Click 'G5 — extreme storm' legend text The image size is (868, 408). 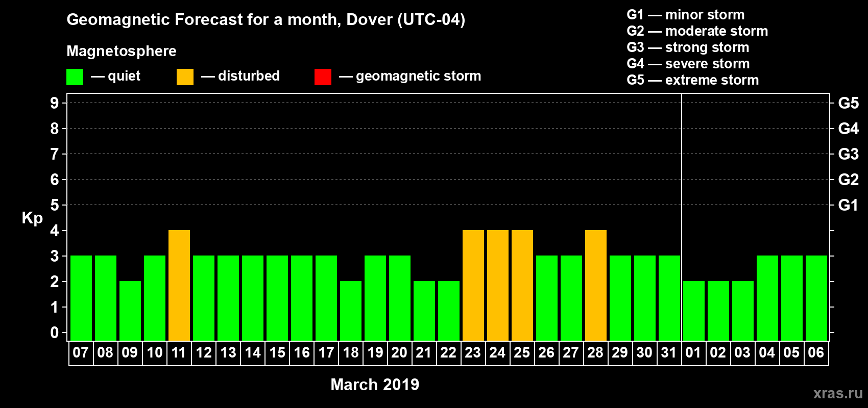693,80
